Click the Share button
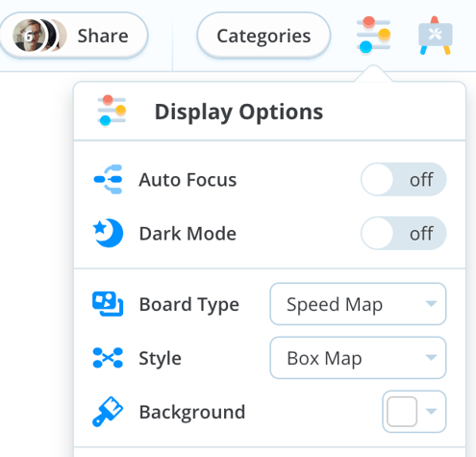Screen dimensions: 476x457 pyautogui.click(x=74, y=36)
